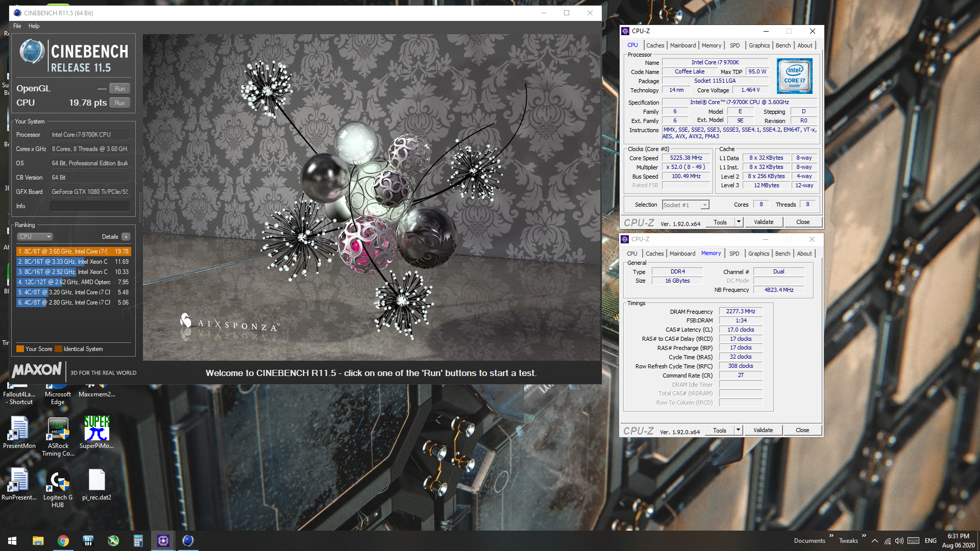Screen dimensions: 980x551
Task: Open Tools dropdown arrow in top CPU-Z
Action: 739,222
